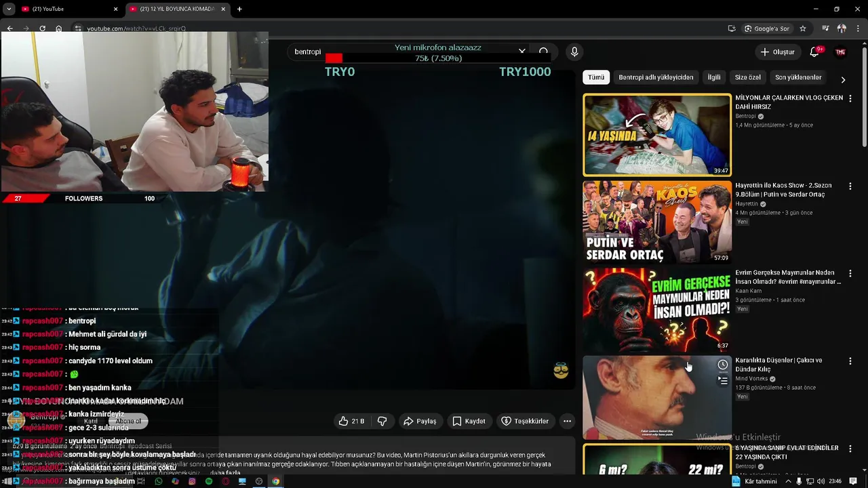Open a new browser tab
This screenshot has height=488, width=868.
click(x=239, y=9)
